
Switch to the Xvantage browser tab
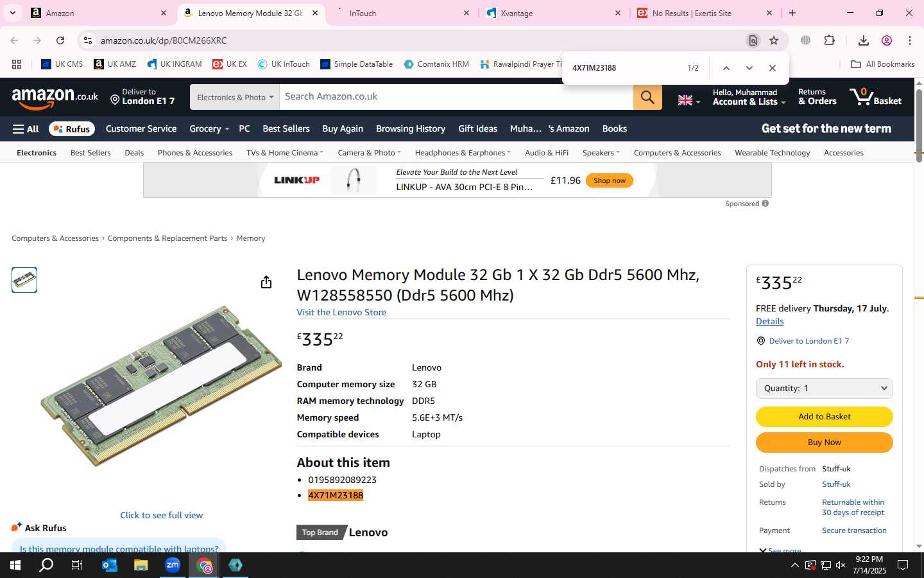(x=553, y=13)
